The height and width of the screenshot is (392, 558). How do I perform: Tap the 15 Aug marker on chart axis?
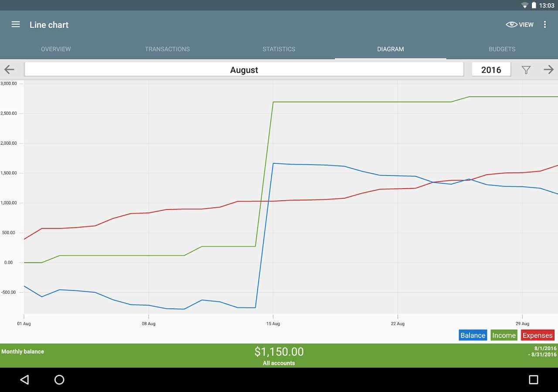click(273, 324)
